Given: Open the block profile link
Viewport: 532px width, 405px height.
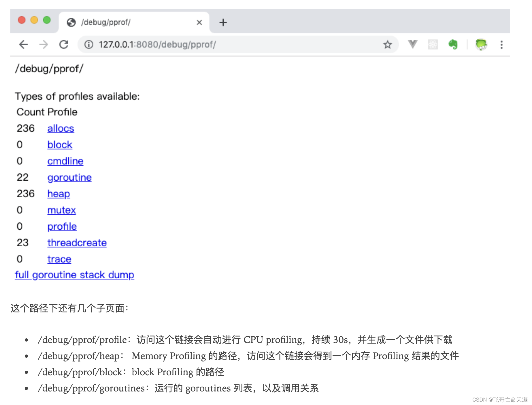Looking at the screenshot, I should [x=60, y=145].
